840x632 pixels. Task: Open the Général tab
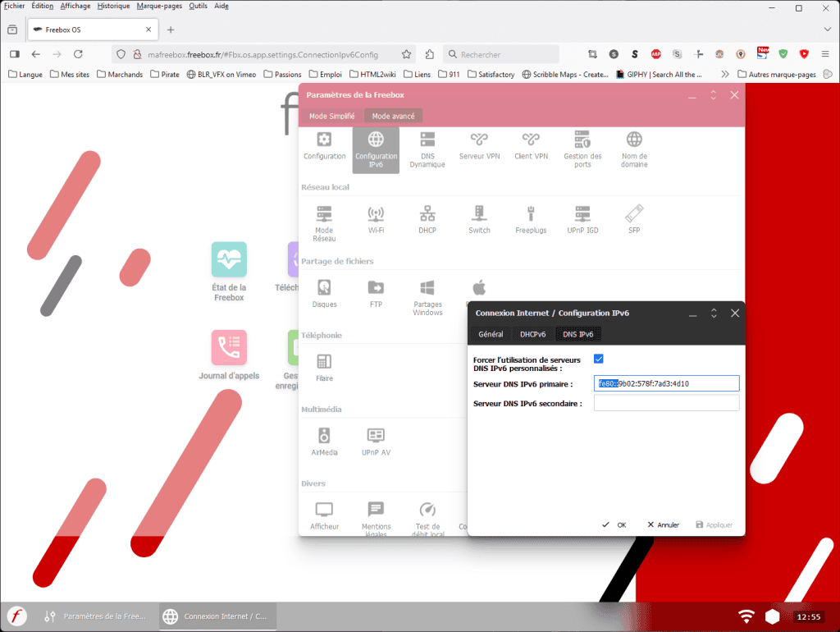click(x=491, y=334)
